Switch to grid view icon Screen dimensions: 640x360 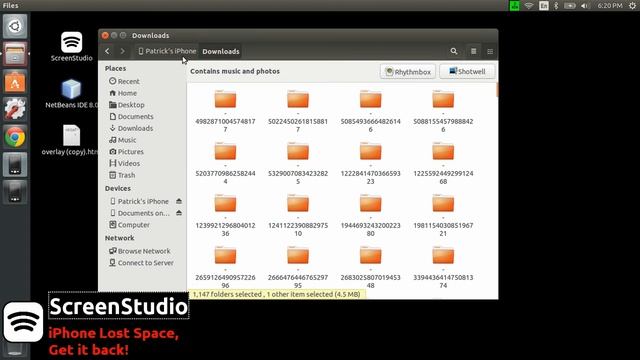point(490,51)
